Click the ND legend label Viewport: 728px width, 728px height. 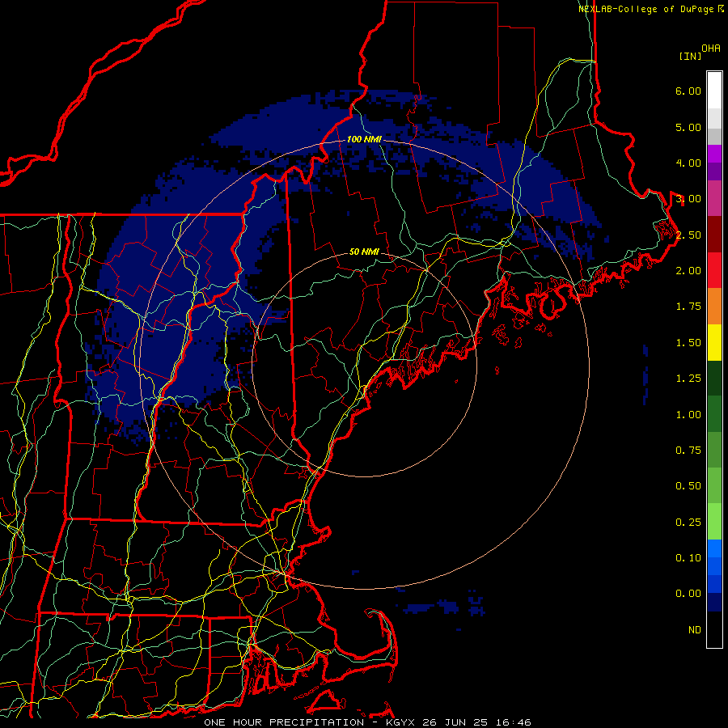coord(695,630)
